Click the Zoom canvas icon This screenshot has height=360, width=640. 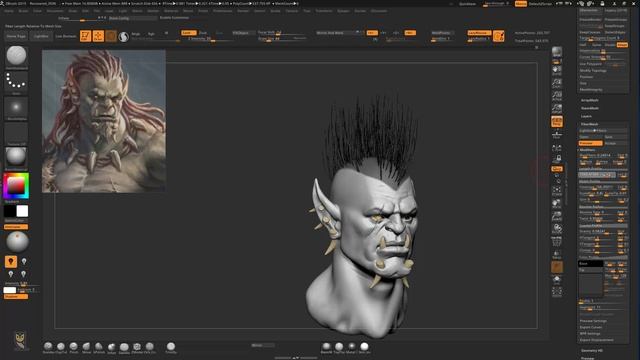tap(557, 84)
